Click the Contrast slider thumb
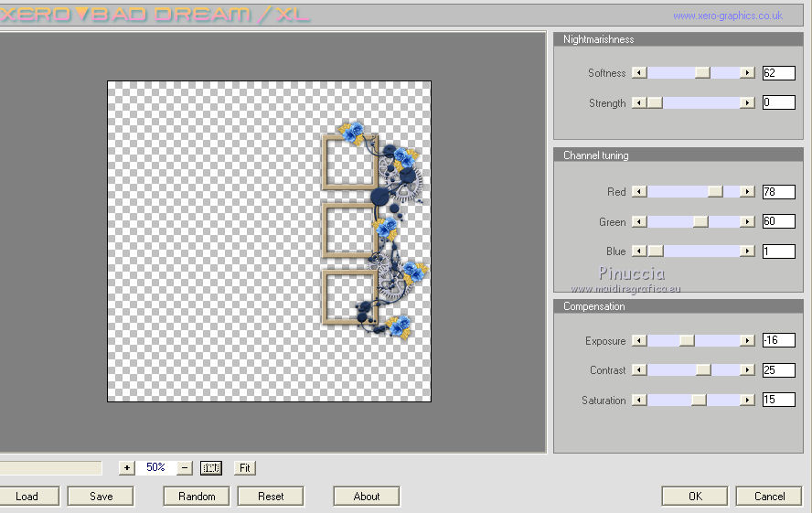 click(x=704, y=370)
